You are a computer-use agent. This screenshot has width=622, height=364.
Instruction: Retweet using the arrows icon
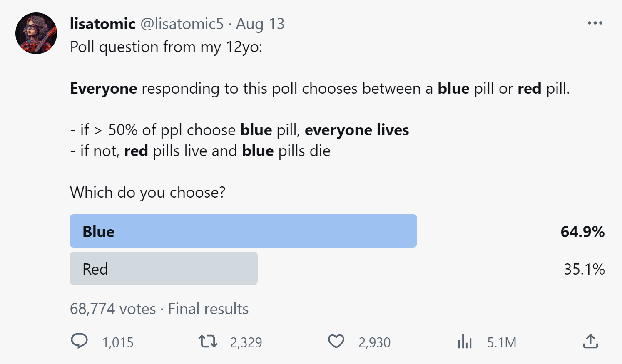tap(208, 342)
